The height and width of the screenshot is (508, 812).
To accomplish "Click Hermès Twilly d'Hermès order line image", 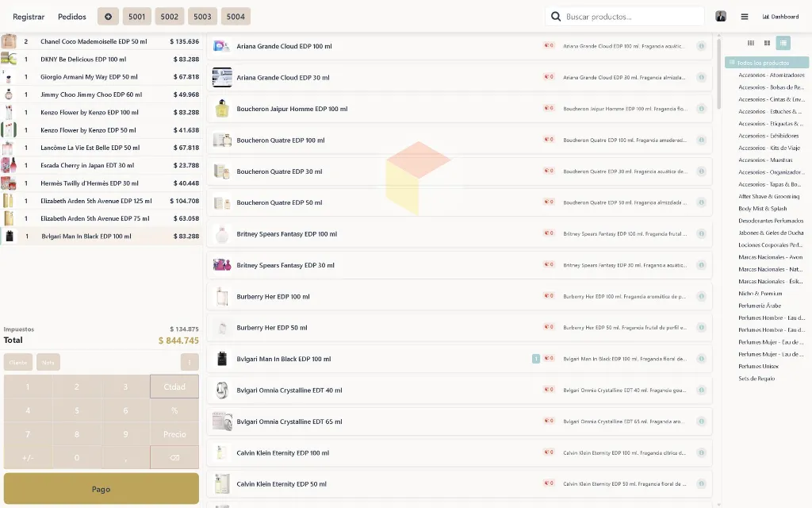I will pos(8,183).
